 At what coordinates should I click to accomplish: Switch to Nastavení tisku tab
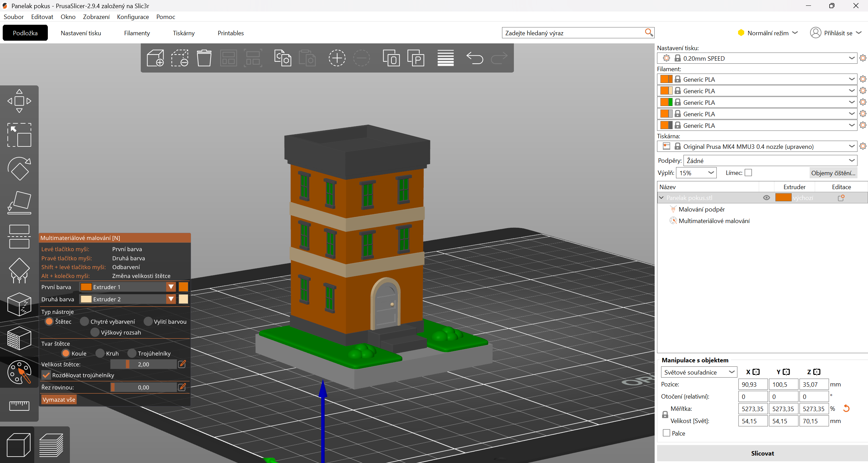click(81, 33)
